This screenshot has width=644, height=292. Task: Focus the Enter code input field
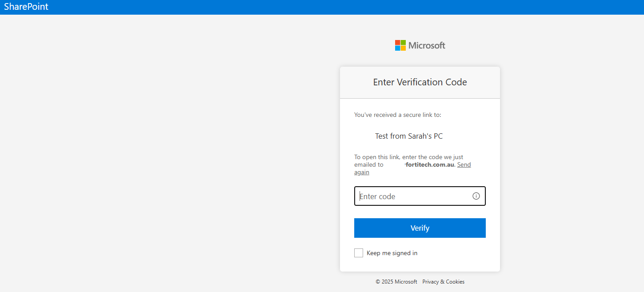pyautogui.click(x=420, y=196)
